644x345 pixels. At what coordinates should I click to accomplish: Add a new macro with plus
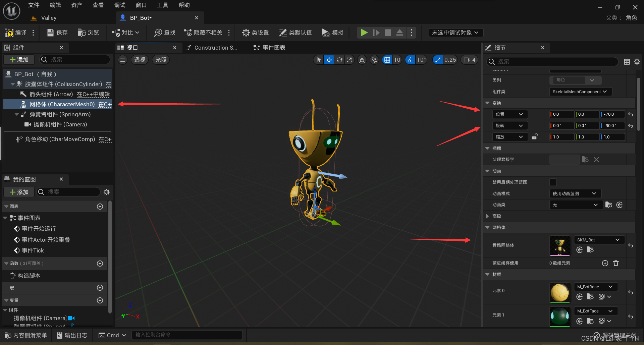point(100,288)
